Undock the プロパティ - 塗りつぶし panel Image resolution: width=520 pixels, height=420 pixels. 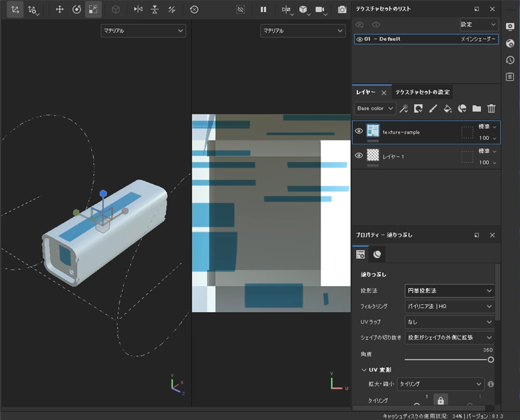click(x=476, y=235)
